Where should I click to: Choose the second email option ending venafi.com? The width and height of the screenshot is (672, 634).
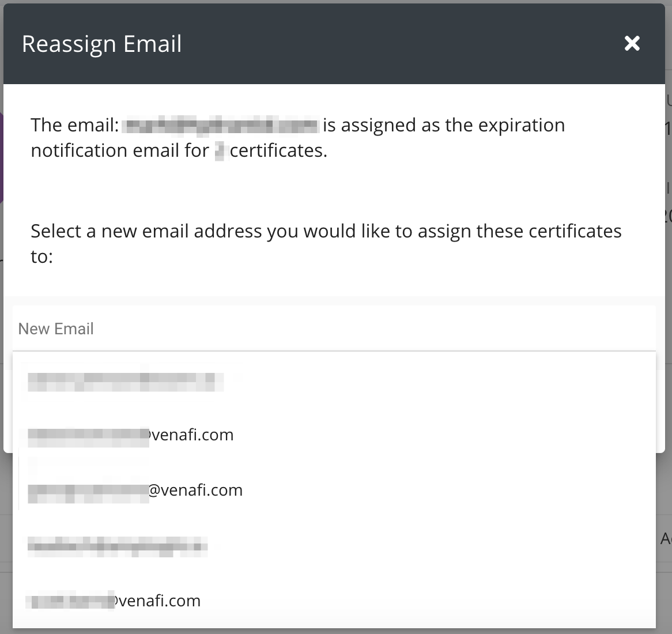pyautogui.click(x=131, y=435)
